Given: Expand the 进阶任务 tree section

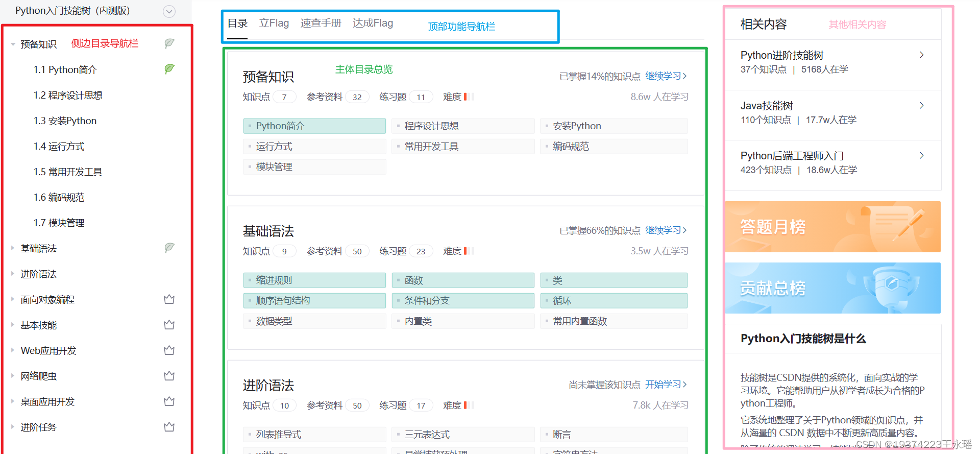Looking at the screenshot, I should [13, 427].
